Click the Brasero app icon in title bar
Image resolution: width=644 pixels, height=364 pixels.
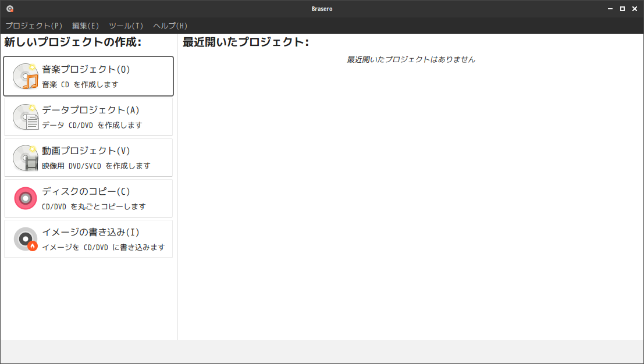[10, 9]
